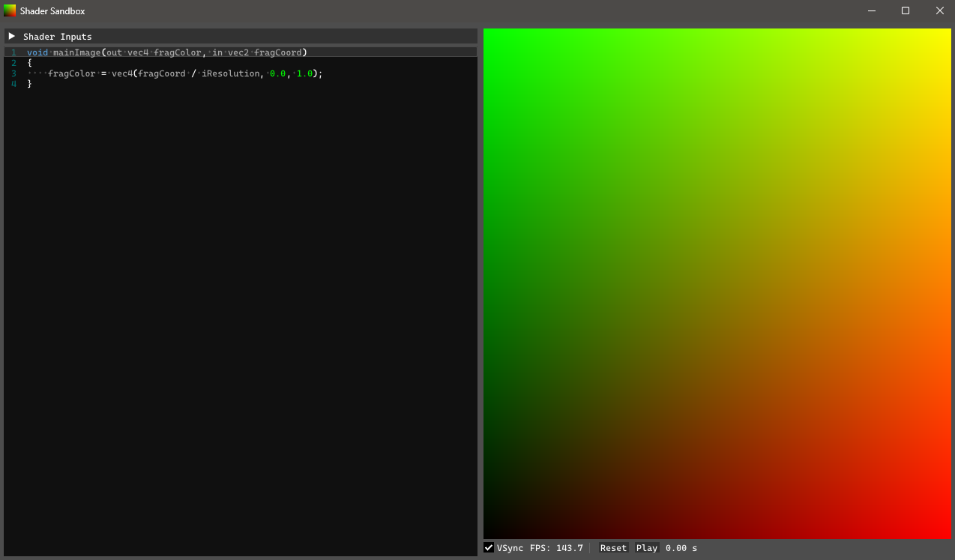Maximize the Shader Sandbox window
The height and width of the screenshot is (560, 955).
[906, 10]
